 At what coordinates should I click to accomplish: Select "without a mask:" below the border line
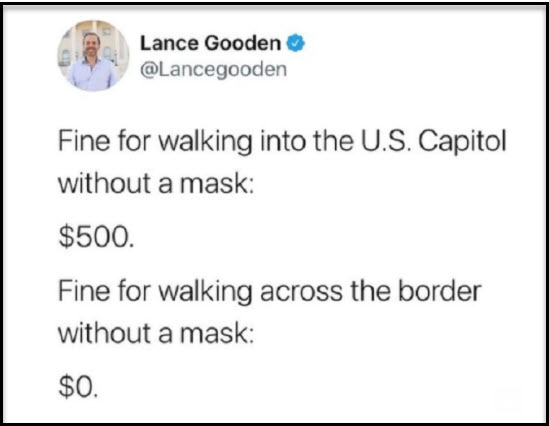(x=155, y=333)
